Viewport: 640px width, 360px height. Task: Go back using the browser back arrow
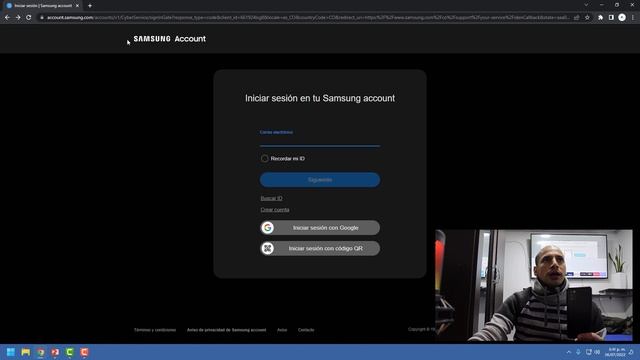(x=7, y=18)
